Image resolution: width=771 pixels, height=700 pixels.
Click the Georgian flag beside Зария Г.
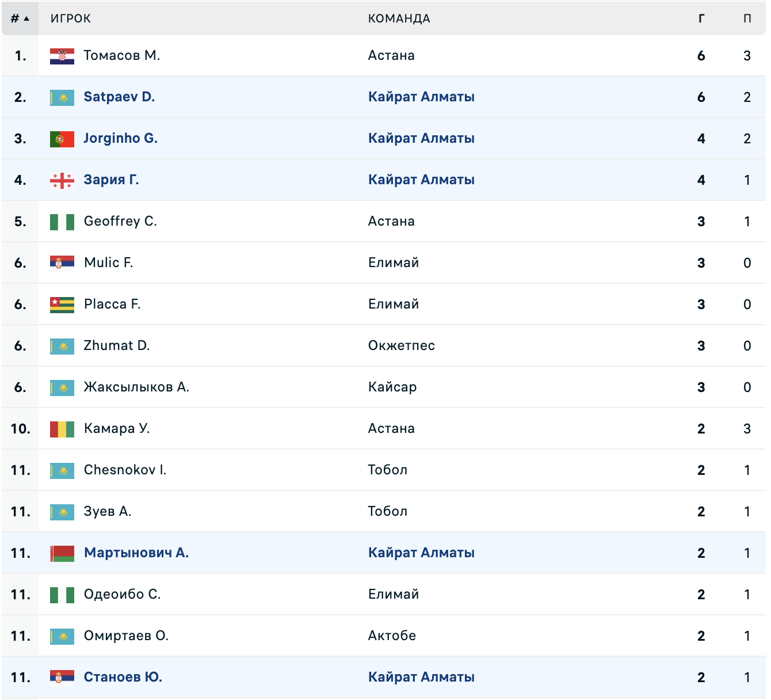pos(62,180)
